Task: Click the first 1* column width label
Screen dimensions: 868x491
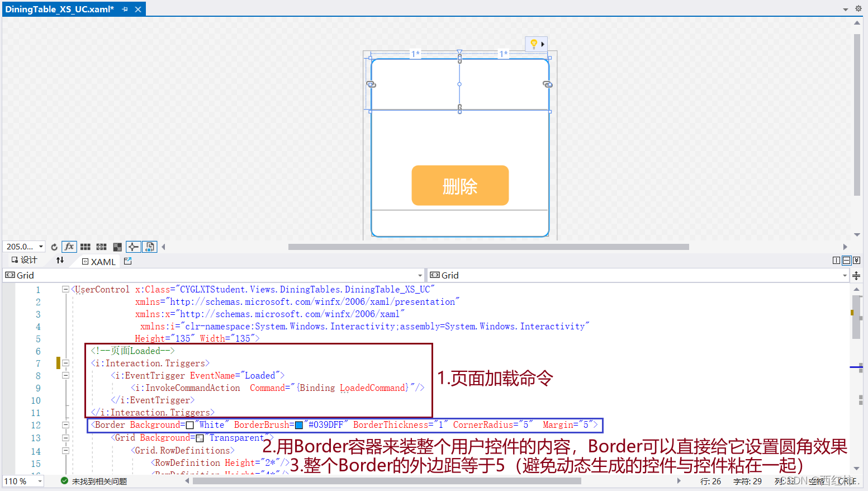Action: click(x=415, y=54)
